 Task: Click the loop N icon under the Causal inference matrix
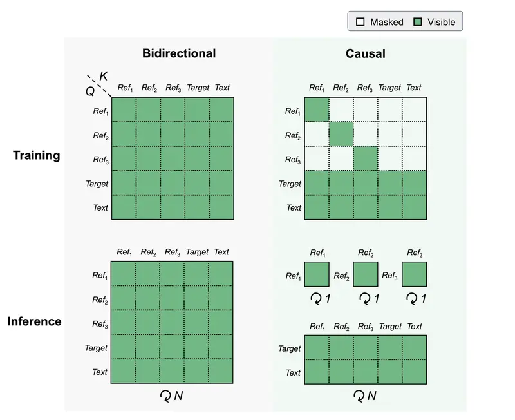pos(358,395)
